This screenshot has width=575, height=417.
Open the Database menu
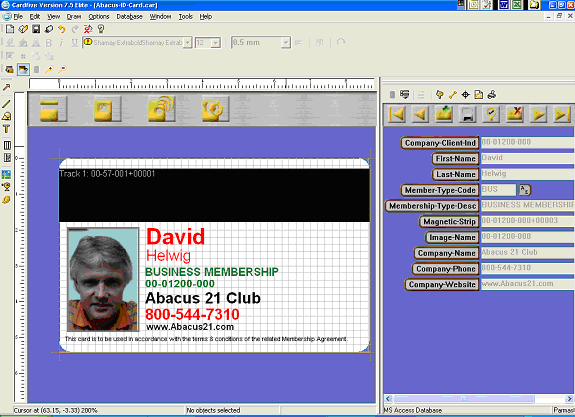129,17
